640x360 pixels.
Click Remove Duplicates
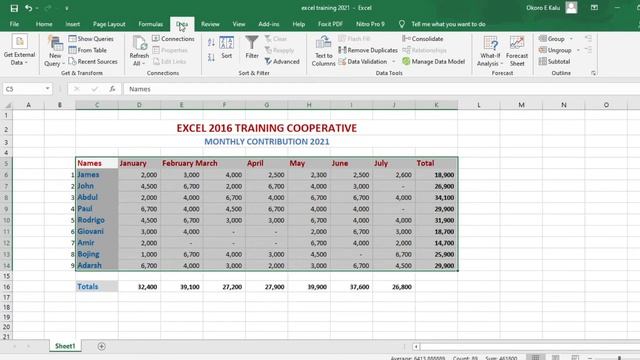[368, 50]
